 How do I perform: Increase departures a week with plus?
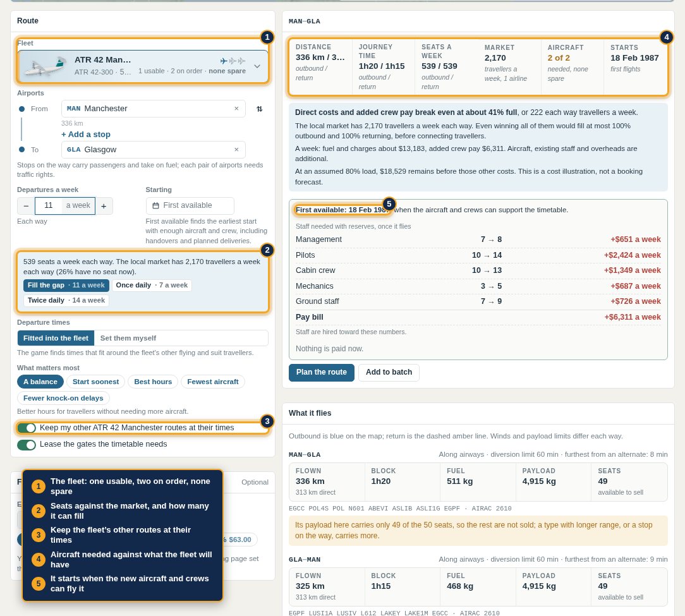click(x=104, y=206)
